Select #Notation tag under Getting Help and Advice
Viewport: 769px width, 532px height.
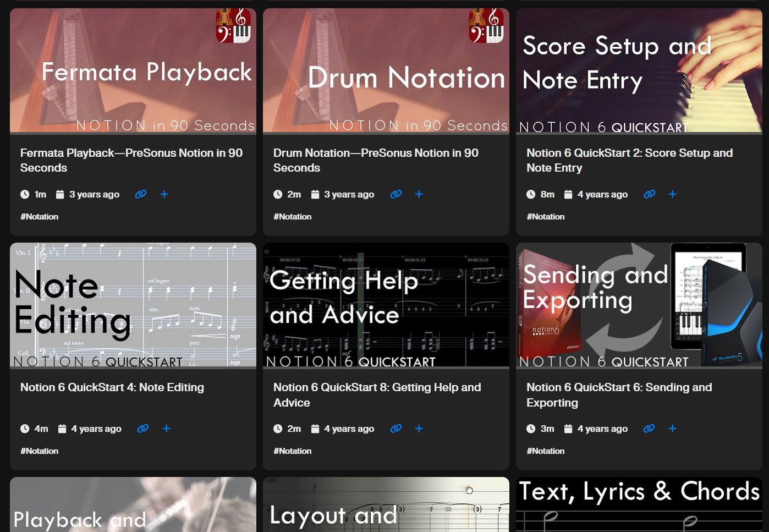293,451
